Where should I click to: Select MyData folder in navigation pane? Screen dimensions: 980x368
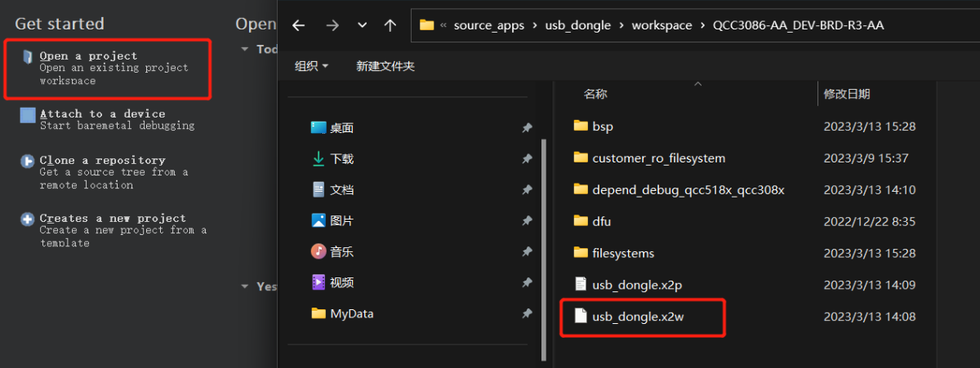(342, 313)
